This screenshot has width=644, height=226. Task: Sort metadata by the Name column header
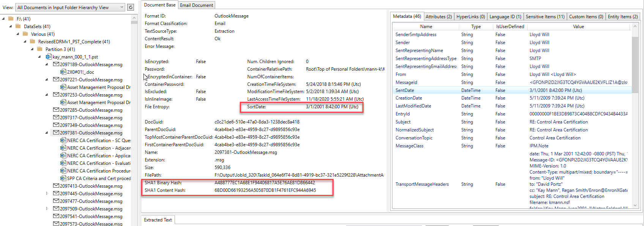tap(426, 27)
